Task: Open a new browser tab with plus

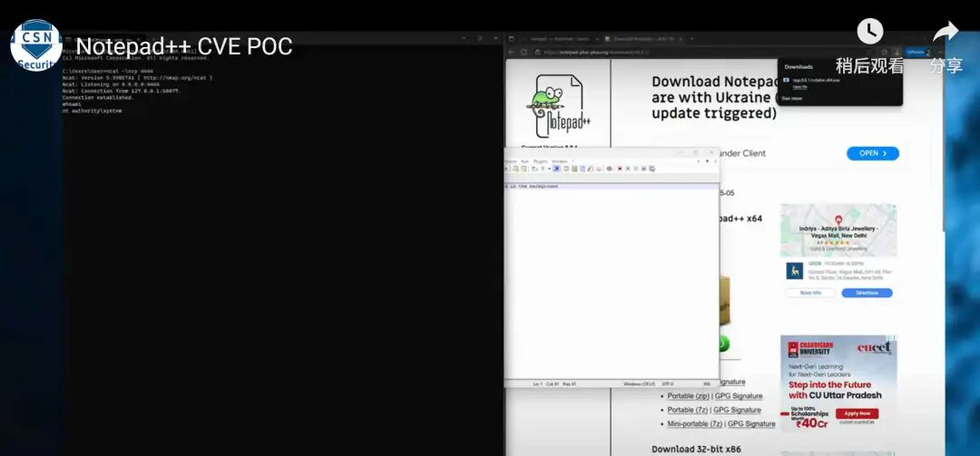Action: [691, 39]
